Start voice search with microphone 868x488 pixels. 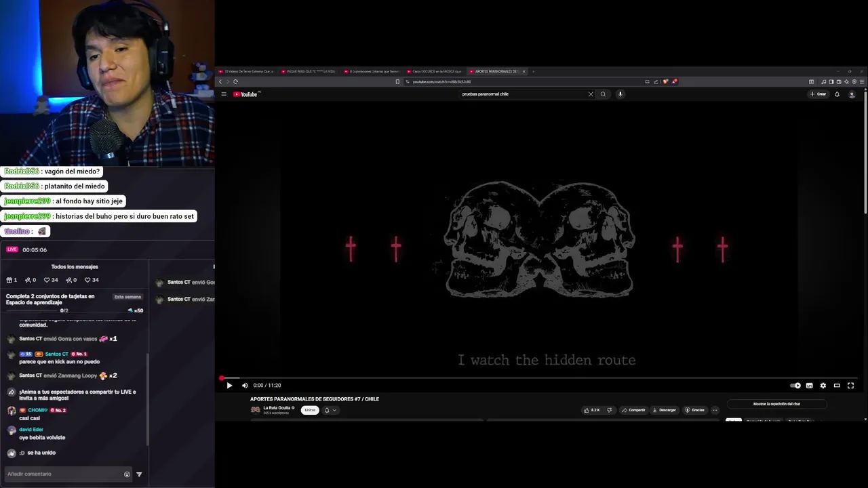coord(620,94)
